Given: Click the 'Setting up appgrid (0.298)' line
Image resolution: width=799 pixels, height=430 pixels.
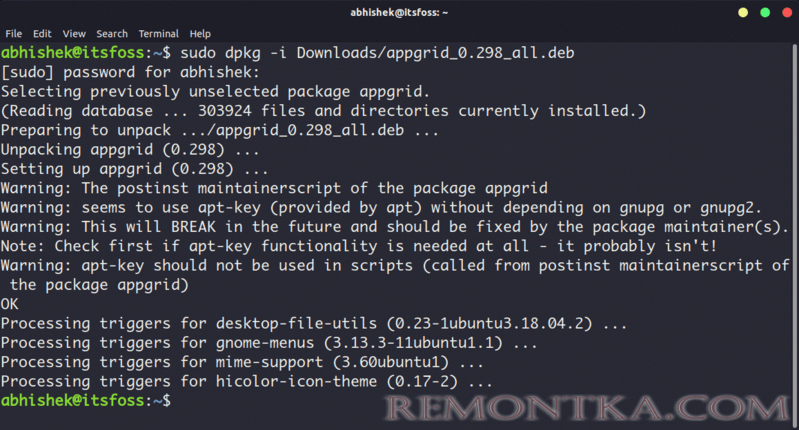Looking at the screenshot, I should [x=134, y=169].
